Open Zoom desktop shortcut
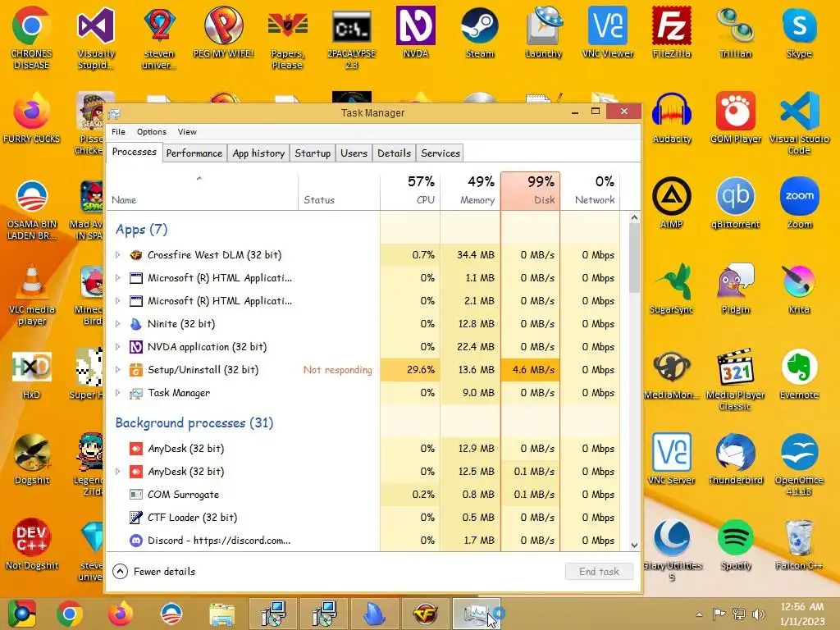Screen dimensions: 840x630 (799, 203)
